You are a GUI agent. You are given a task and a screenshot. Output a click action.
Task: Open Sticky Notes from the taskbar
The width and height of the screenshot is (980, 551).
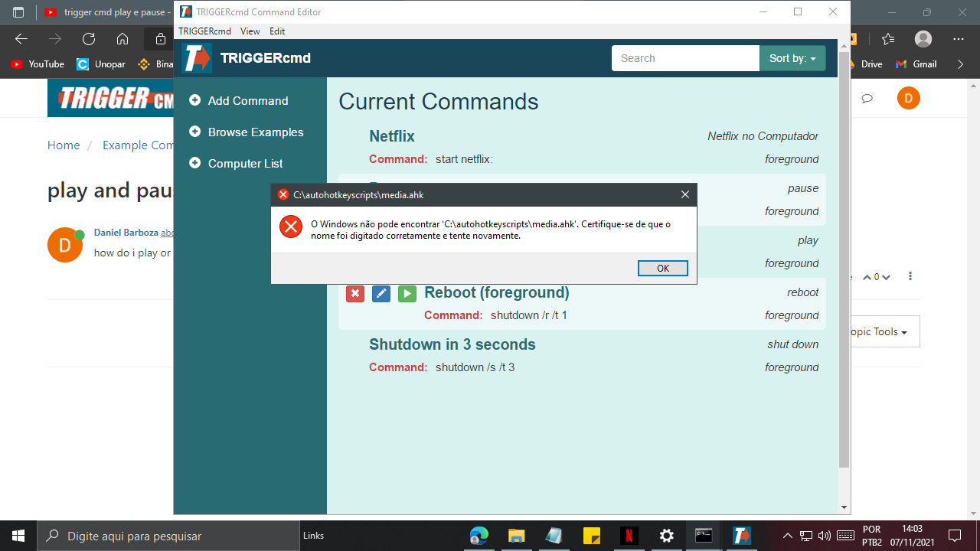[591, 536]
